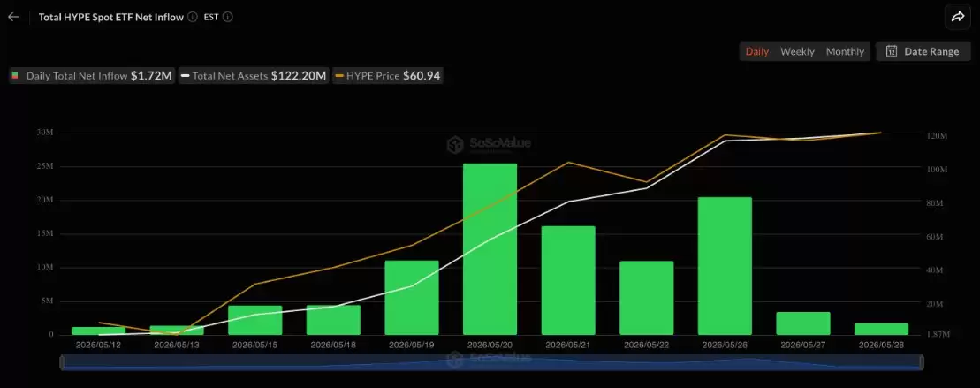Image resolution: width=980 pixels, height=388 pixels.
Task: Select the 2026/05/27 inflow bar
Action: [x=803, y=323]
